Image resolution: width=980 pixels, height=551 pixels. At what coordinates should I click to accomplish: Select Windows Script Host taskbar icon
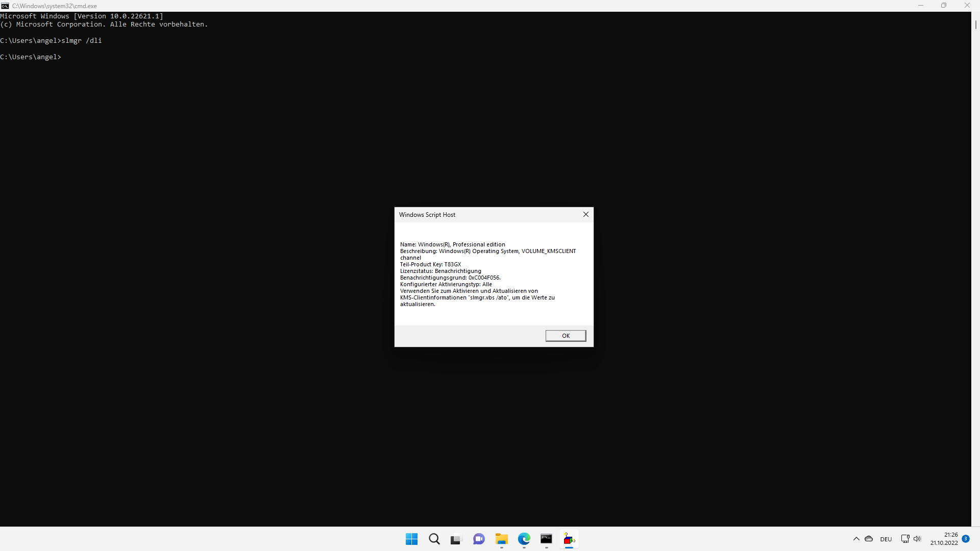coord(569,539)
